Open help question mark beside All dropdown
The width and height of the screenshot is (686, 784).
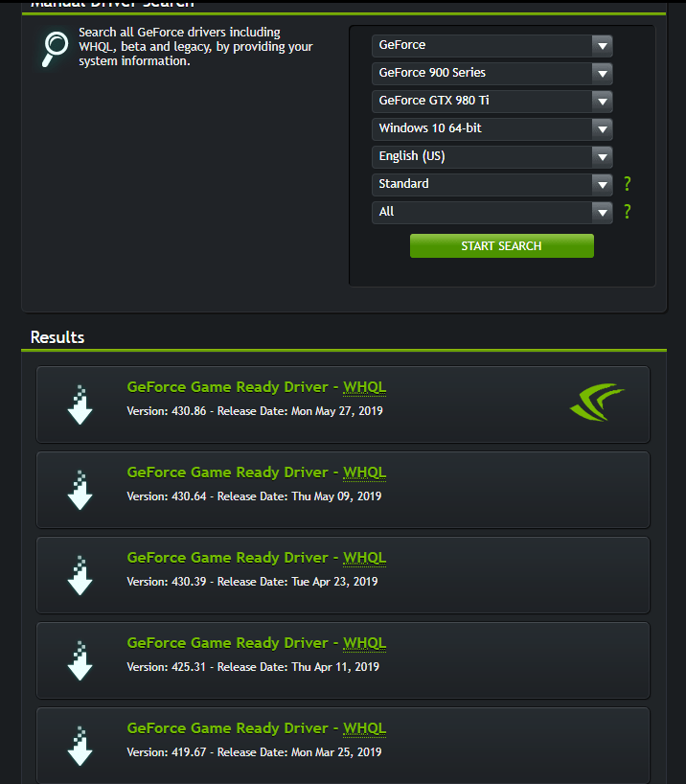click(627, 212)
